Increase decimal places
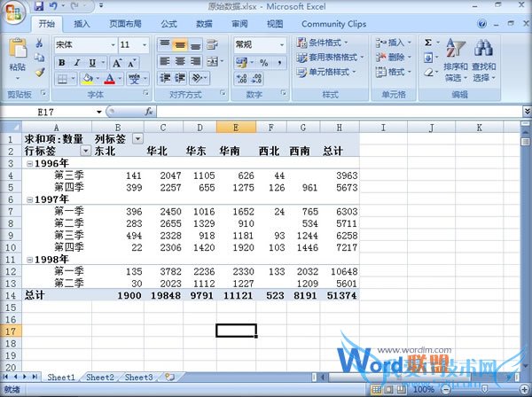 241,79
